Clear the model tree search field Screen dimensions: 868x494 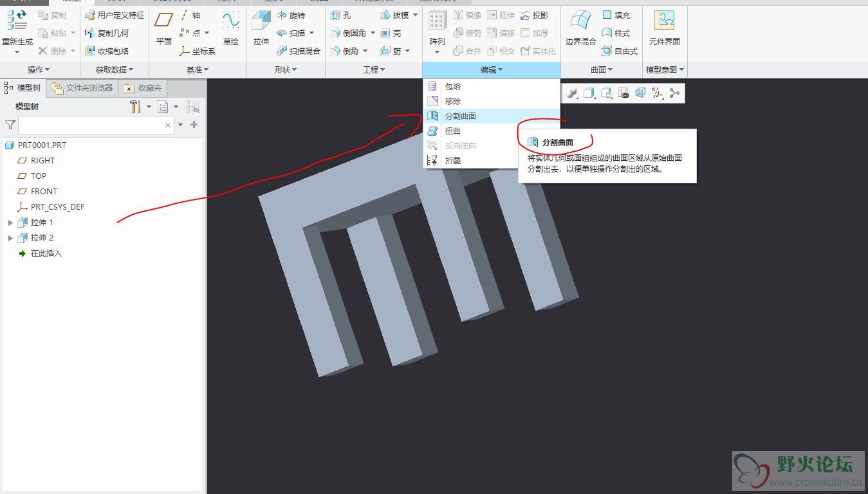168,125
